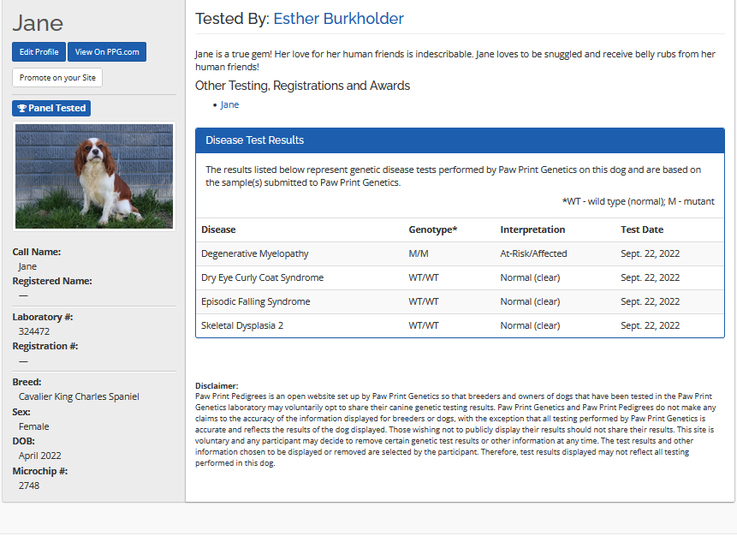Click the Edit Profile button

tap(39, 52)
